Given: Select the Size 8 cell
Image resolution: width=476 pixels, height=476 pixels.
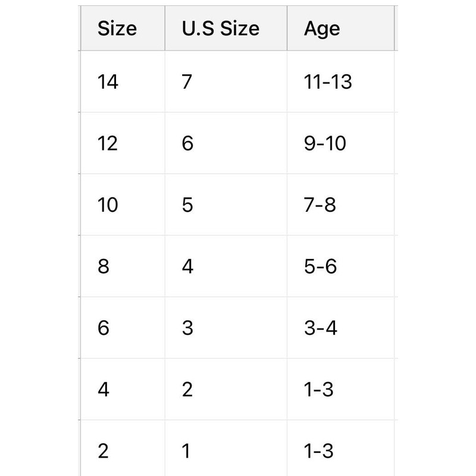Looking at the screenshot, I should (104, 267).
